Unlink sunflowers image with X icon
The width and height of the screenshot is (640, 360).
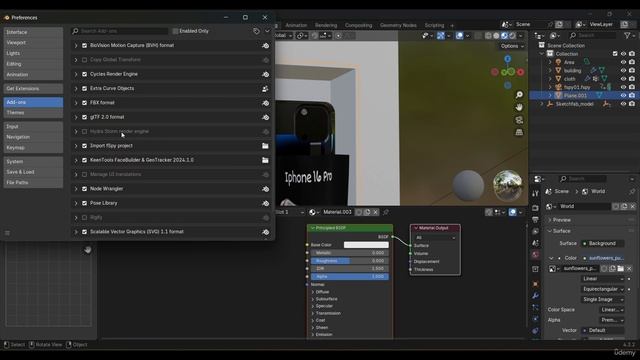coord(629,269)
